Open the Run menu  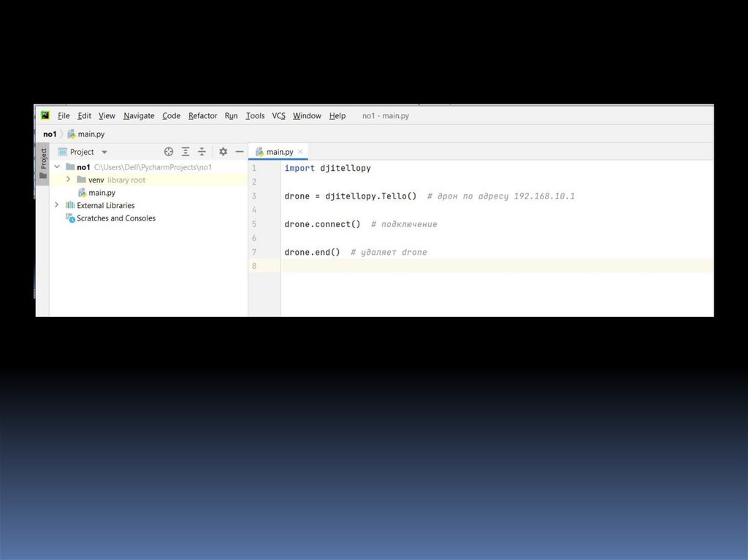(231, 115)
